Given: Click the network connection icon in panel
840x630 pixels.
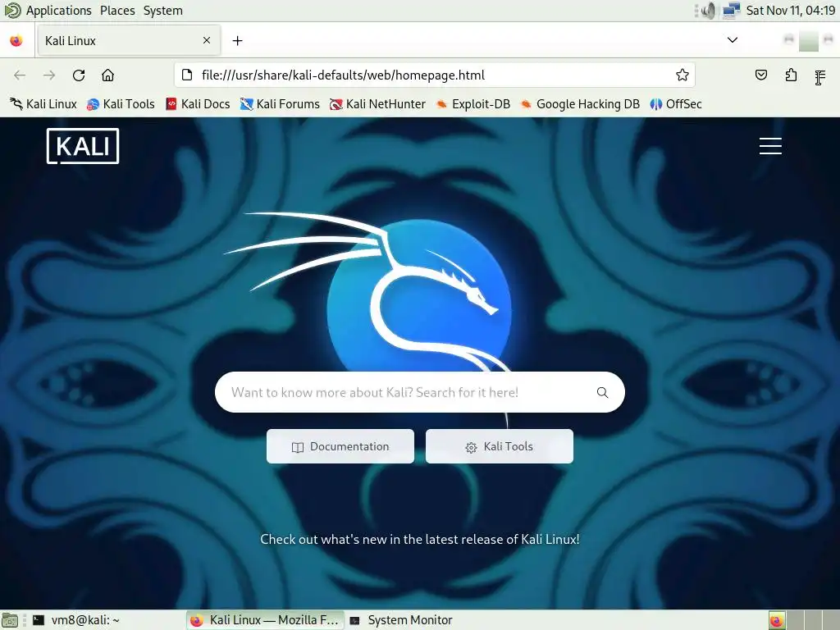Looking at the screenshot, I should (731, 11).
